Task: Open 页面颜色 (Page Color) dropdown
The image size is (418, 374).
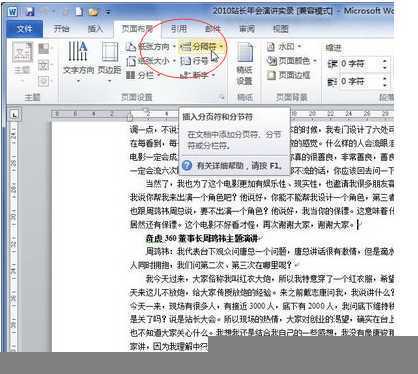Action: tap(292, 61)
